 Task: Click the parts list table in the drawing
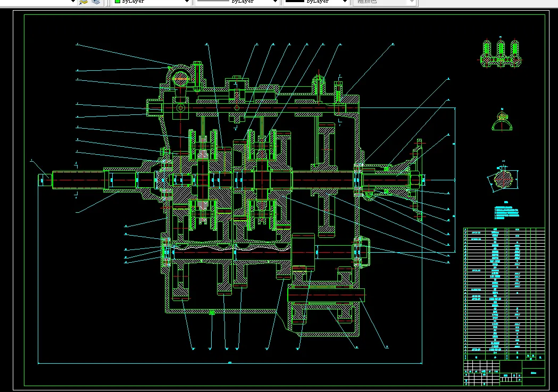coord(504,294)
